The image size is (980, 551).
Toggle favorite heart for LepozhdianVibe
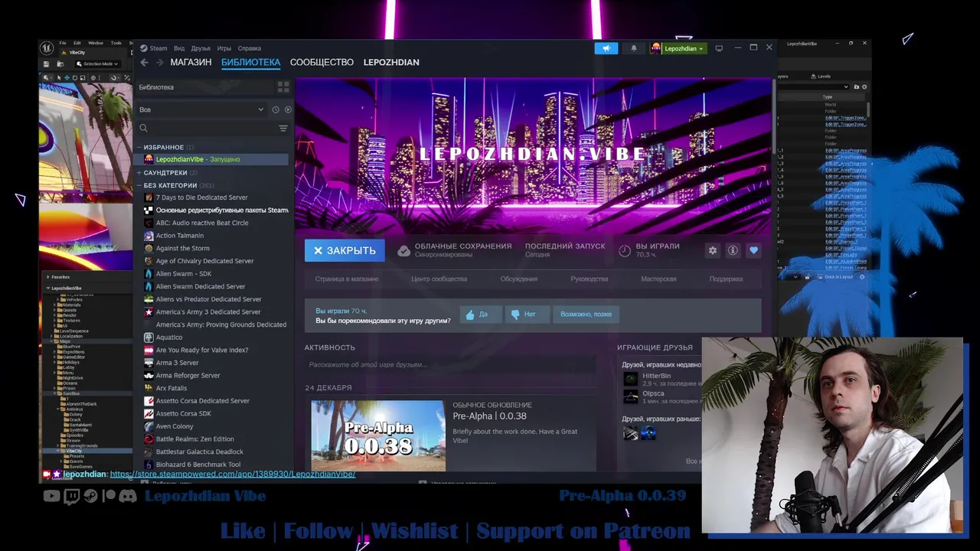753,250
